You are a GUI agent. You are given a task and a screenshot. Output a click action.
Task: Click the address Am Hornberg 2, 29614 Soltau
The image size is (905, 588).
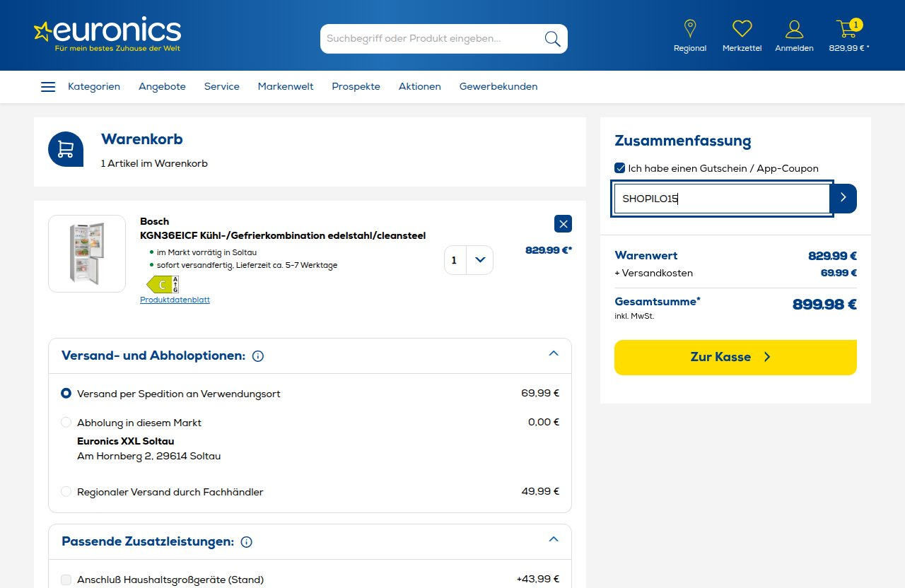point(148,456)
